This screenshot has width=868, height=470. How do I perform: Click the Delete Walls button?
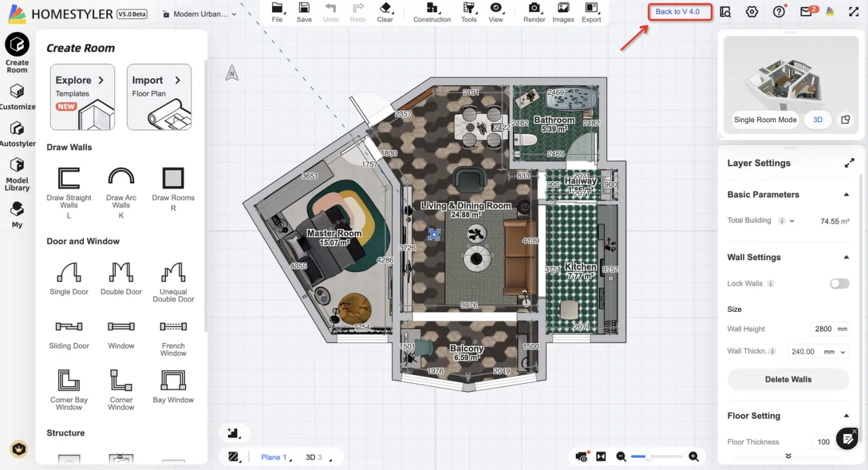(x=788, y=379)
